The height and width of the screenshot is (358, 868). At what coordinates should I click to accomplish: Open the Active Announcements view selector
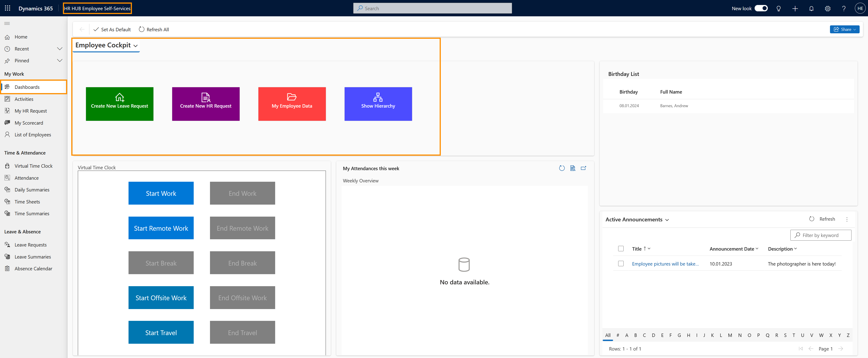637,219
